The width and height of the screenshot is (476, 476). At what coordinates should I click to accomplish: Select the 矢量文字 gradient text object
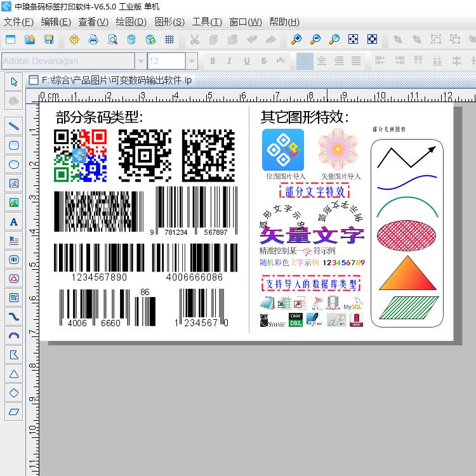[312, 235]
